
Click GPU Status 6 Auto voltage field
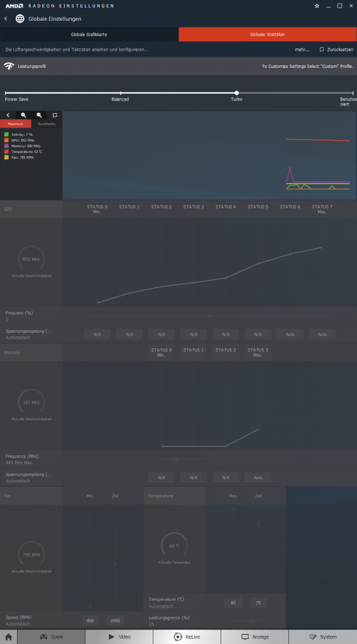point(290,335)
